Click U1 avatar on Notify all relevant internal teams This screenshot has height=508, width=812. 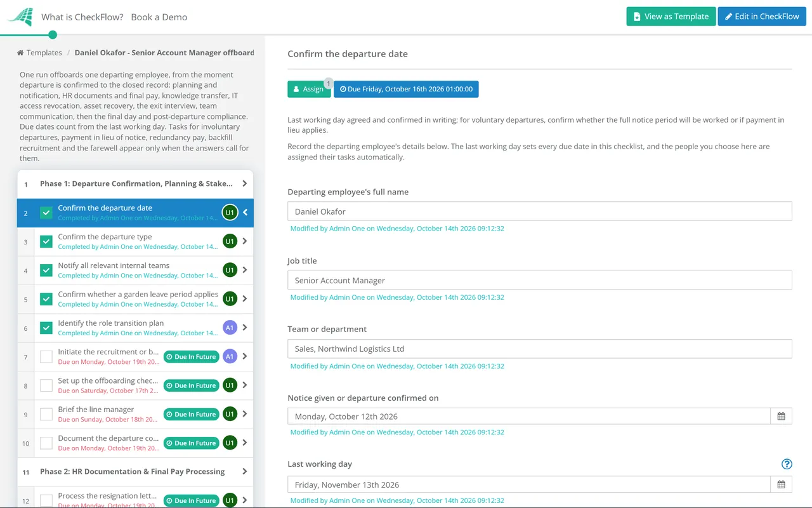point(230,271)
